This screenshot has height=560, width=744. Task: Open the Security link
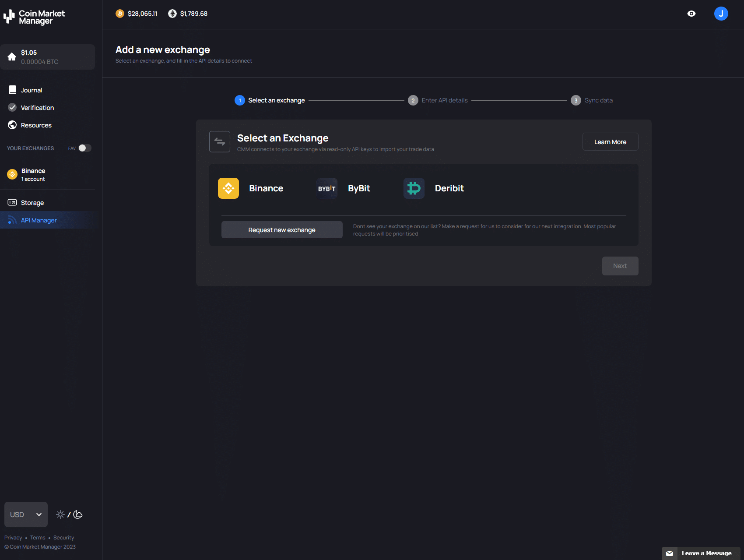point(64,538)
